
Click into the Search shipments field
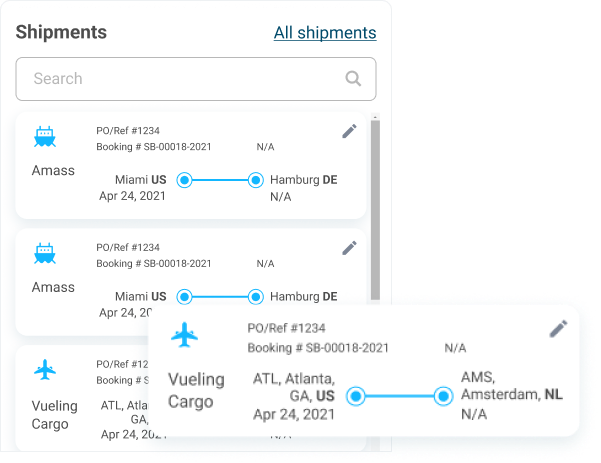click(180, 79)
